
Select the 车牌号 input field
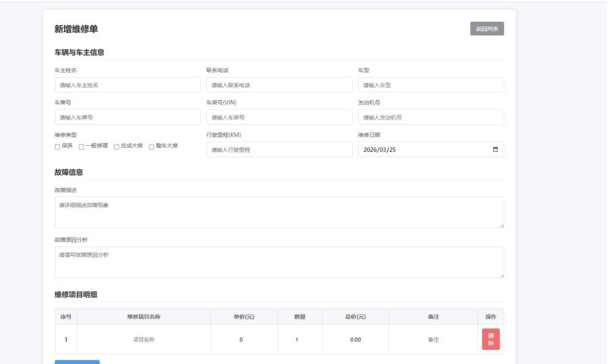[127, 118]
